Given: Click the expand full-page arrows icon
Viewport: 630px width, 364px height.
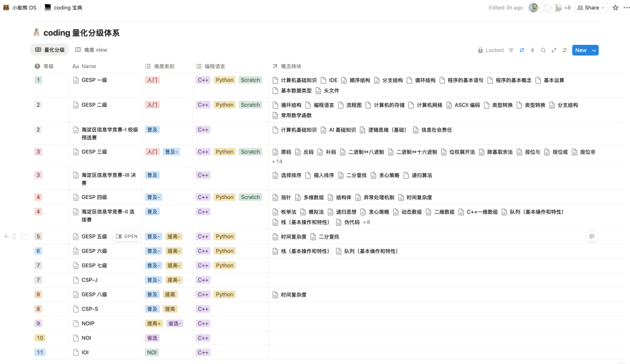Looking at the screenshot, I should click(554, 50).
